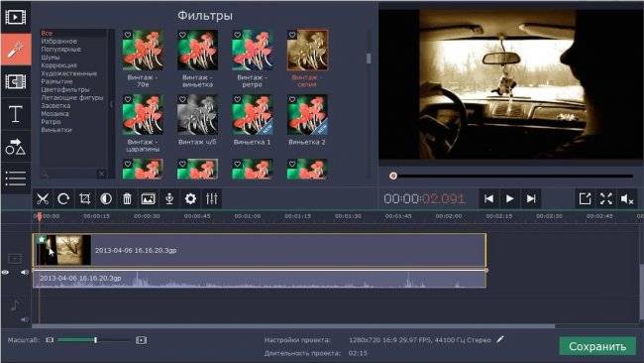
Task: Click the Rotate clip icon
Action: tap(63, 199)
